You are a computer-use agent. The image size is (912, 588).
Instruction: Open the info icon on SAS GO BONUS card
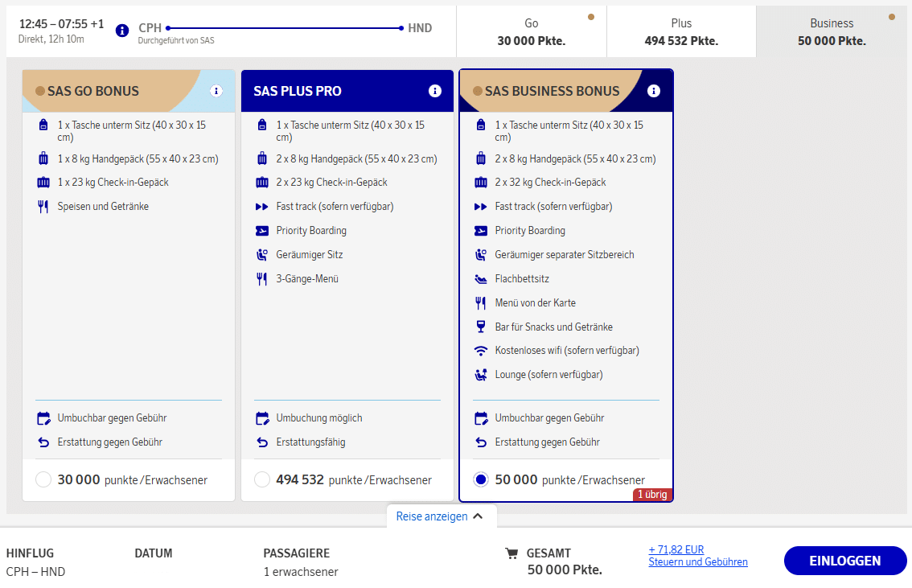click(x=216, y=92)
